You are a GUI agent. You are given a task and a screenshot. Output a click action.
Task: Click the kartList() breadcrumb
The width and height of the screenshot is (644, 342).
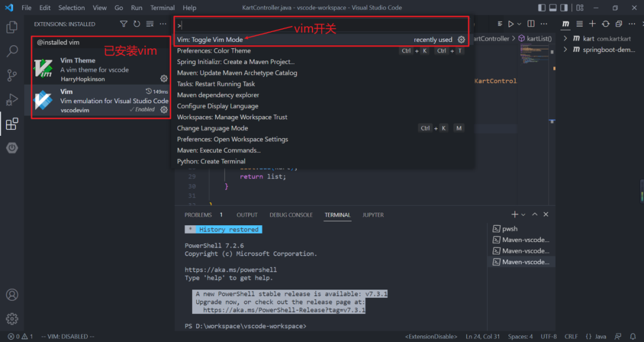pos(535,38)
